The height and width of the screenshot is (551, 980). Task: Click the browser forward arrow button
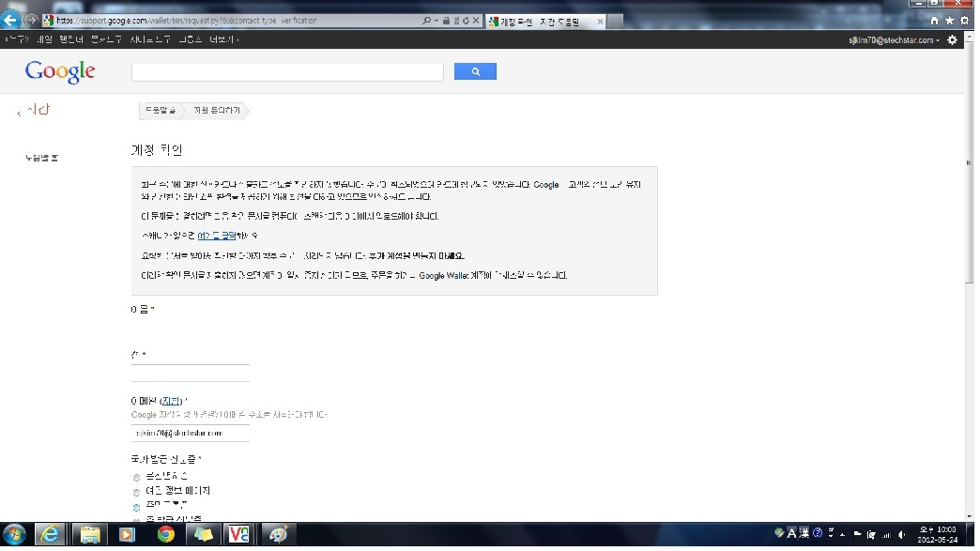click(x=31, y=21)
